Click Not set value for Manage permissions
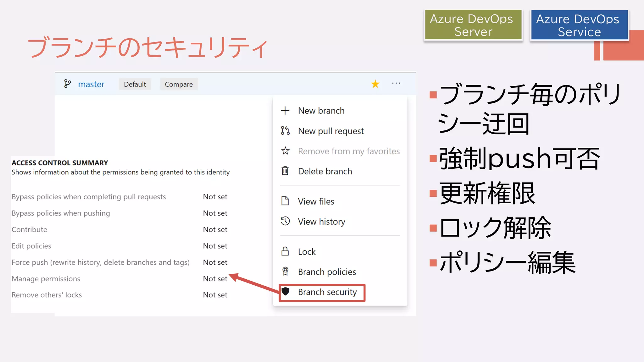The width and height of the screenshot is (644, 362). click(x=215, y=279)
